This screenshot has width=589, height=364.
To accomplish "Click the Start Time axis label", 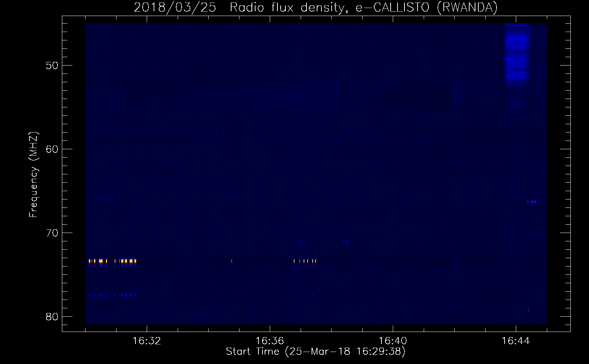I will [x=316, y=352].
